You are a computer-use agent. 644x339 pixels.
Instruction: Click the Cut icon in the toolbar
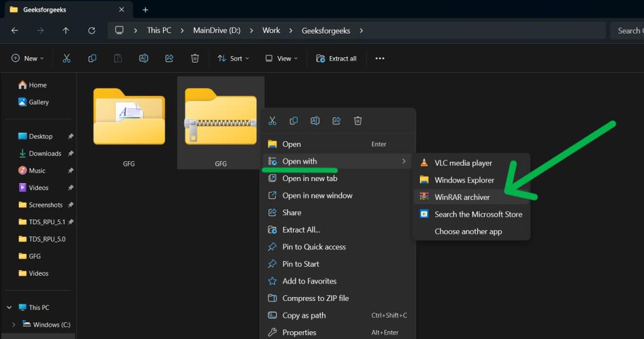pos(66,59)
